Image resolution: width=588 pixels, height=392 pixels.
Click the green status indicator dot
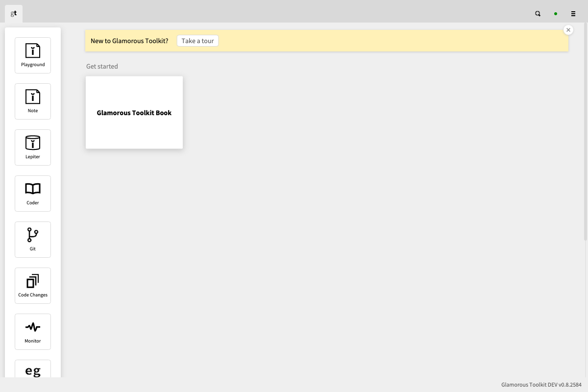pyautogui.click(x=556, y=14)
